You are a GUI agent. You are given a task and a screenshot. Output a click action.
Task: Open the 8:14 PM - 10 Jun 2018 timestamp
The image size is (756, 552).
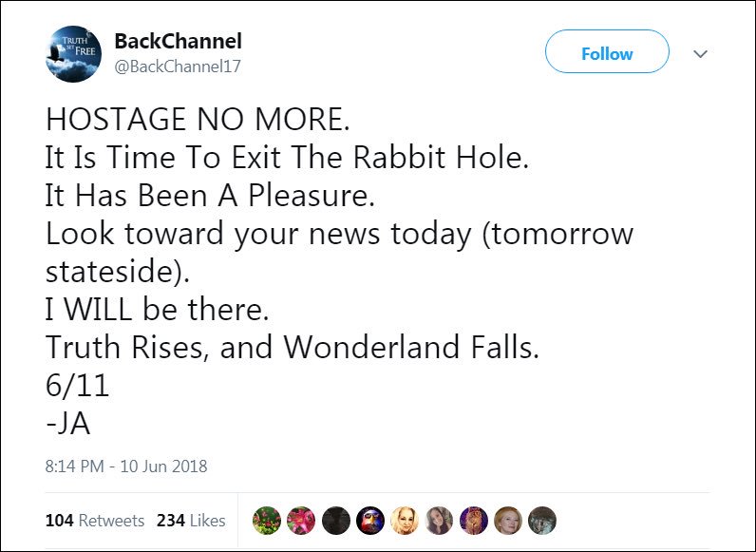coord(126,466)
